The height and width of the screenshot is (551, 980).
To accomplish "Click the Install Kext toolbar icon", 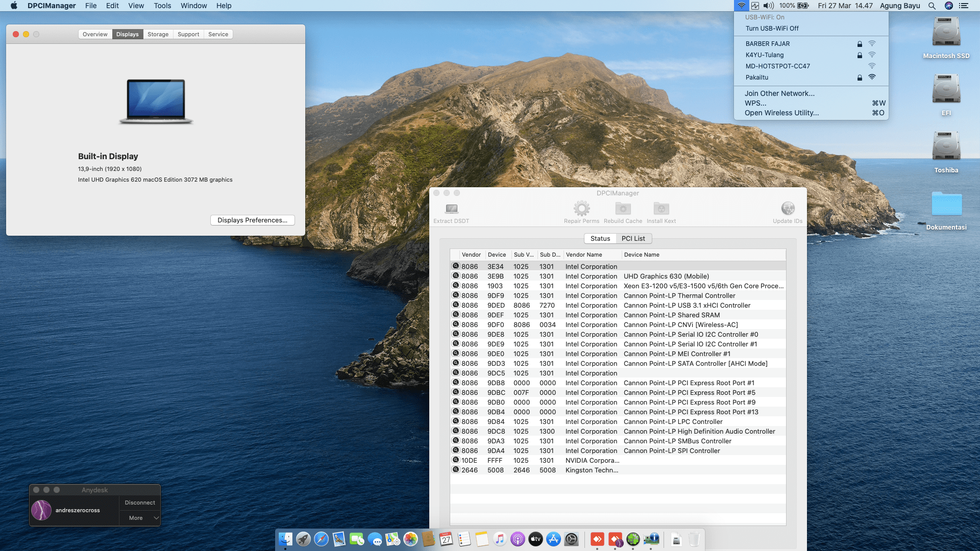I will click(x=661, y=209).
